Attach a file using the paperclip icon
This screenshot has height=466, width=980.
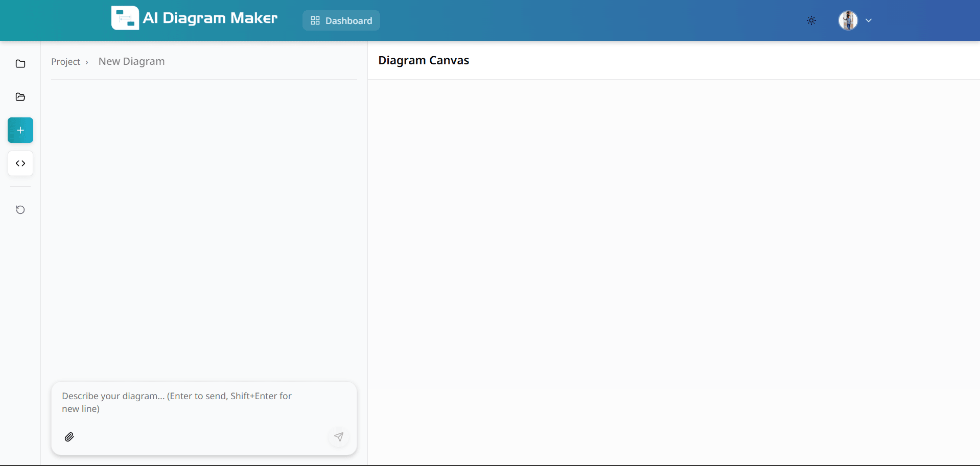point(69,437)
